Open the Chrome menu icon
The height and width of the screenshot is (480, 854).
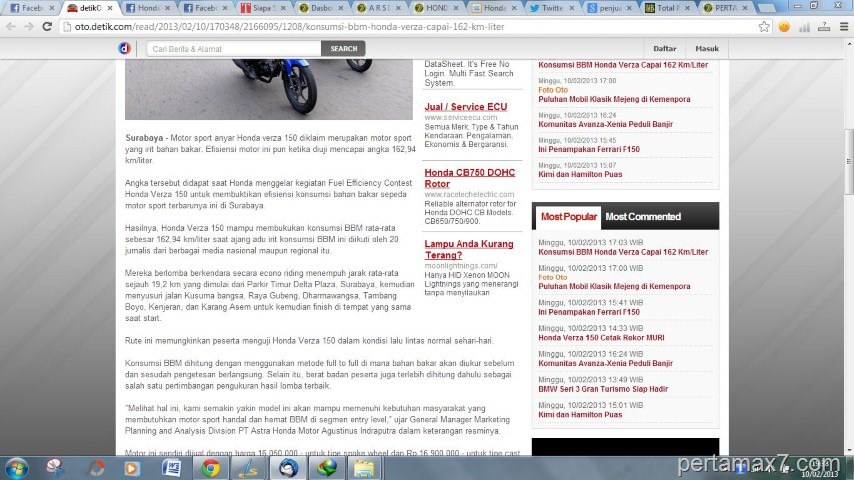tap(842, 26)
